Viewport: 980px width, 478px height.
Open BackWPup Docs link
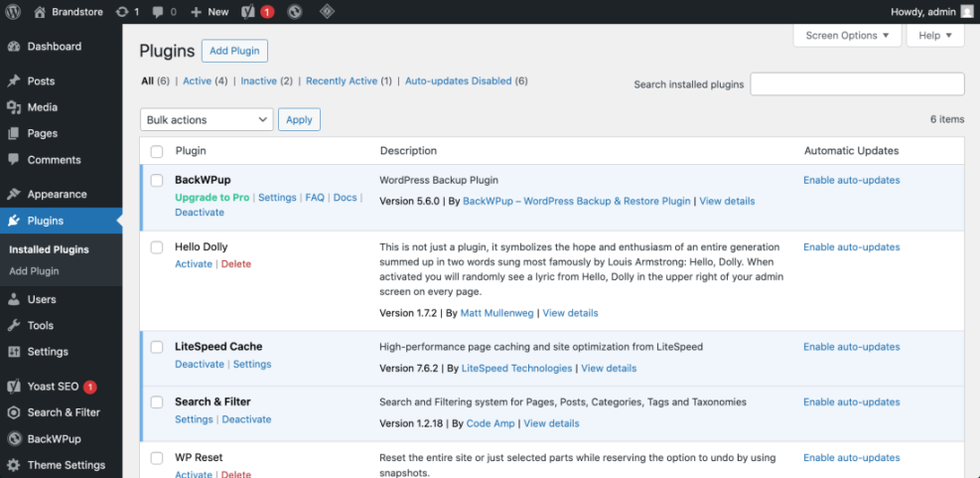[345, 197]
